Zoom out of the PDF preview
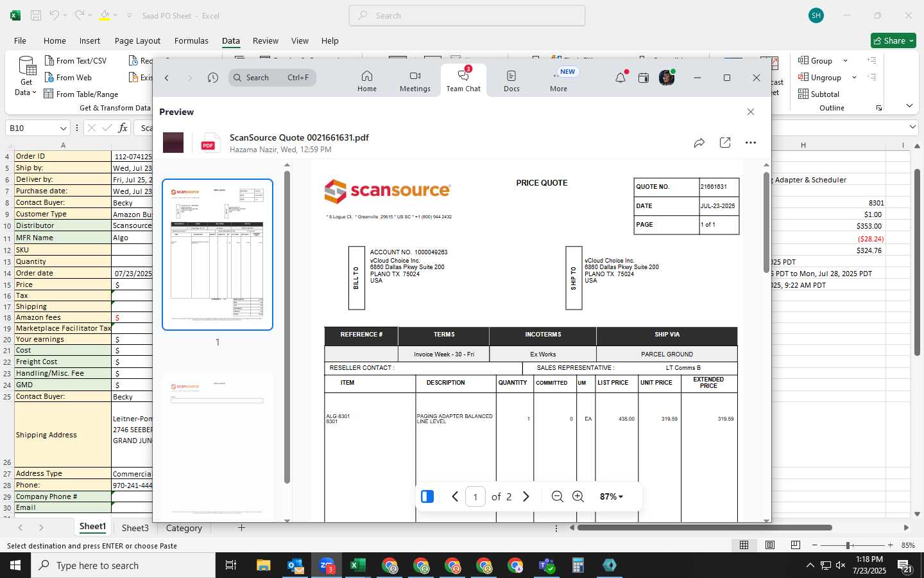924x578 pixels. tap(558, 496)
